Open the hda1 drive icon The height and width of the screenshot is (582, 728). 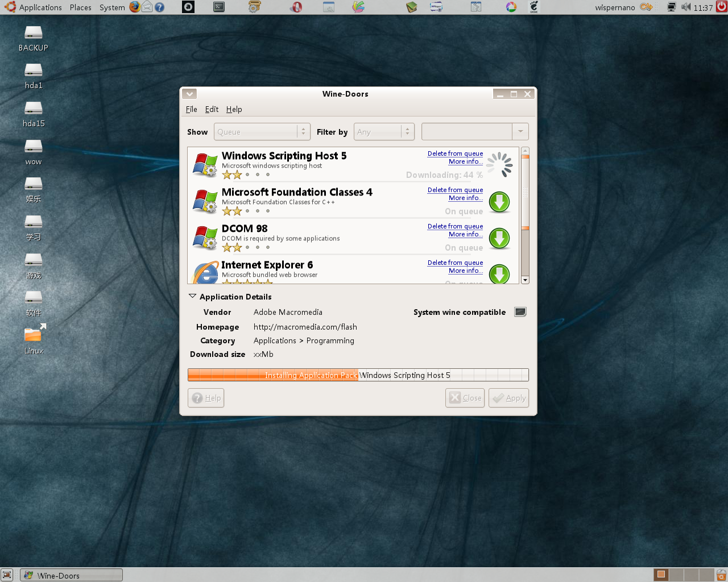coord(34,76)
